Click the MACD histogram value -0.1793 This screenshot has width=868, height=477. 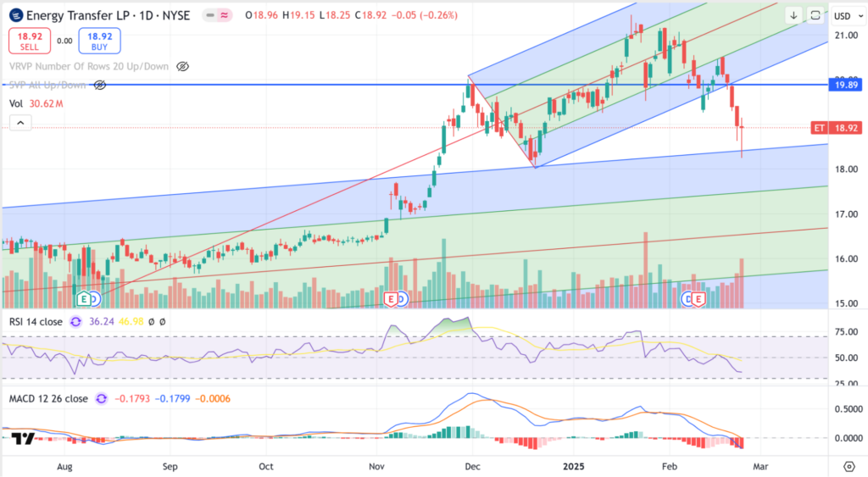pyautogui.click(x=131, y=398)
